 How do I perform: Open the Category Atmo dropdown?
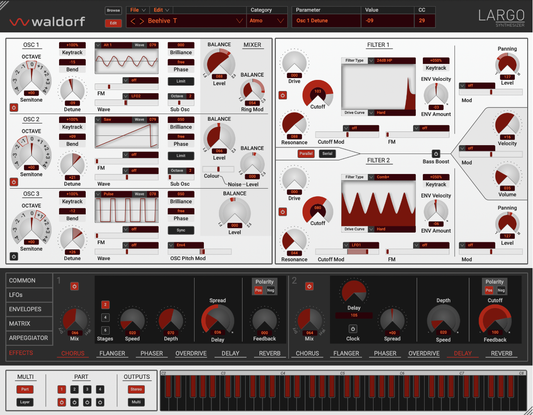pos(280,21)
